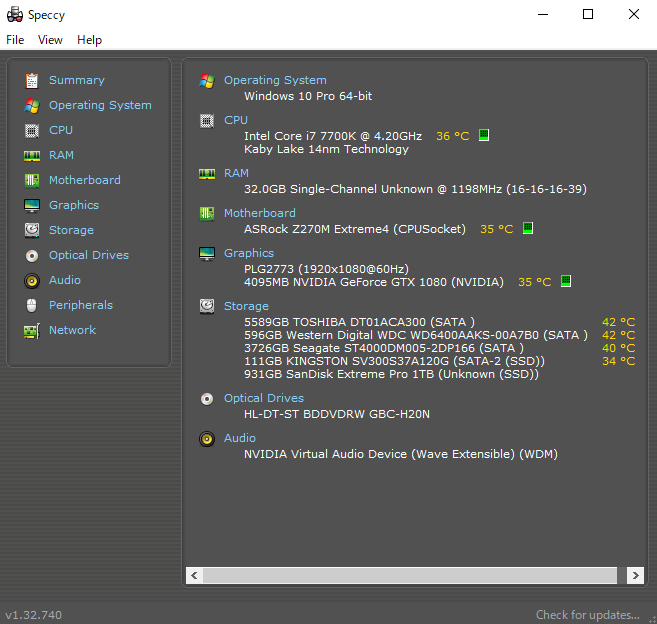Open the View menu

click(50, 40)
